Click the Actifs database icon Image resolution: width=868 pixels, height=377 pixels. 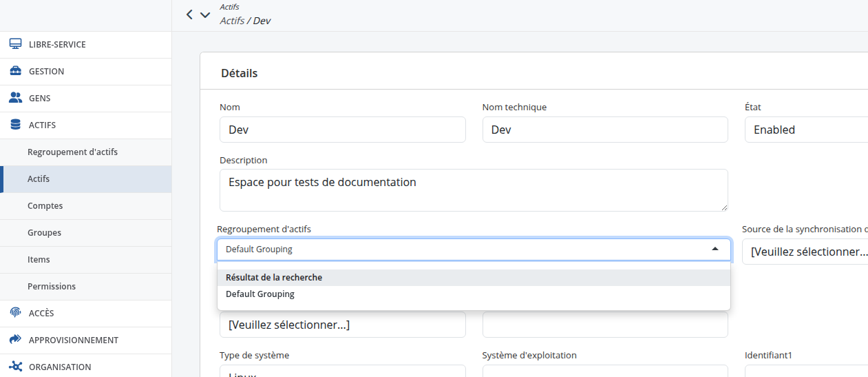tap(15, 125)
